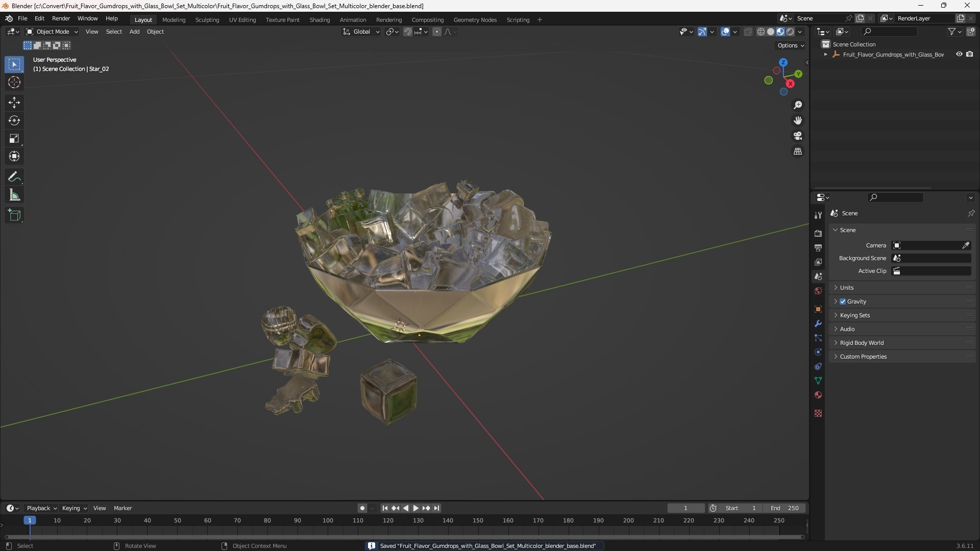Viewport: 980px width, 551px height.
Task: Toggle viewport gizmos button
Action: (702, 32)
